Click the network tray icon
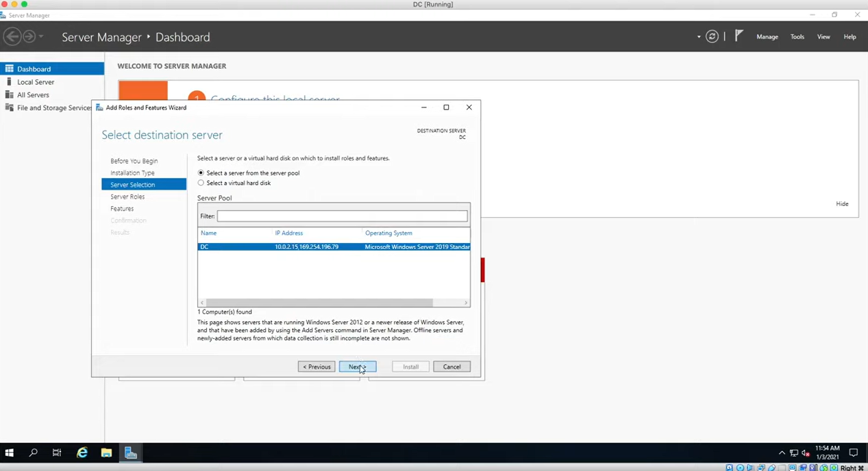 click(794, 453)
